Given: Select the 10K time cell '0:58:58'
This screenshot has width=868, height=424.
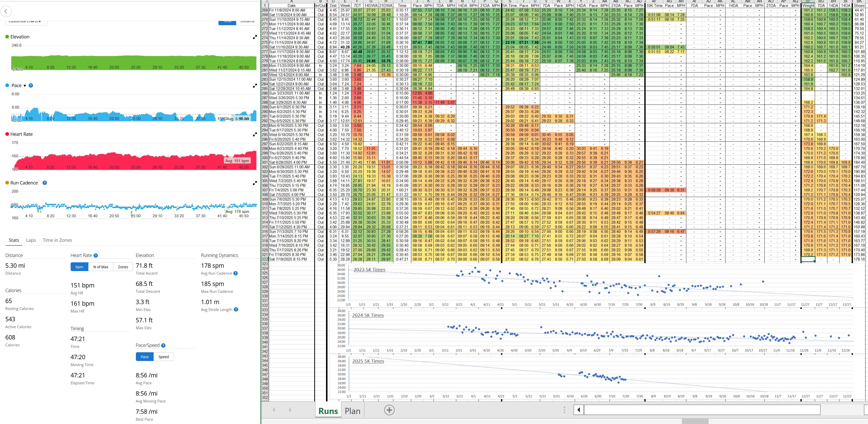Looking at the screenshot, I should pos(654,190).
